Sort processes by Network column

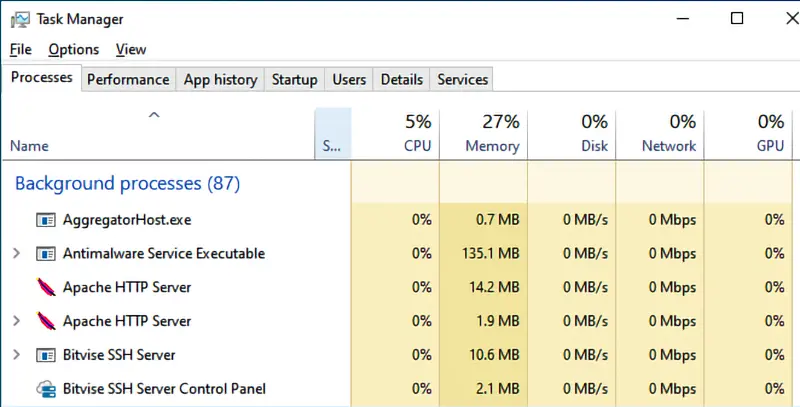[x=660, y=134]
